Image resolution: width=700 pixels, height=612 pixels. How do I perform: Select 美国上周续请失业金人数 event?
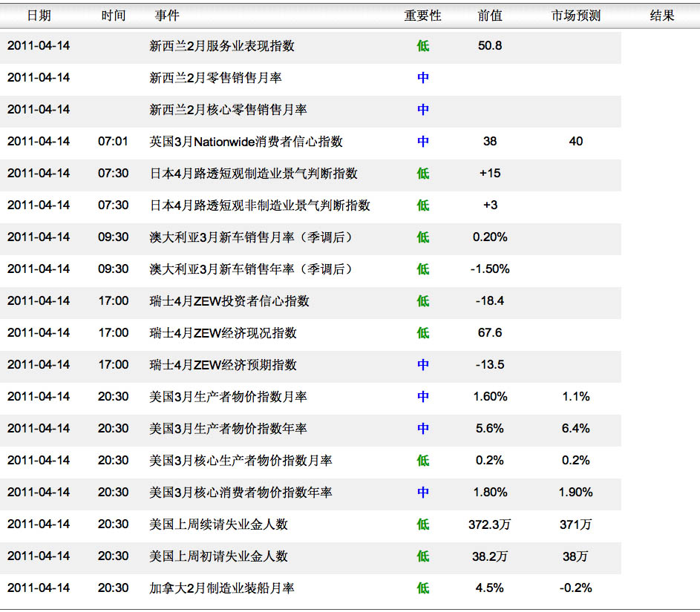pos(219,524)
